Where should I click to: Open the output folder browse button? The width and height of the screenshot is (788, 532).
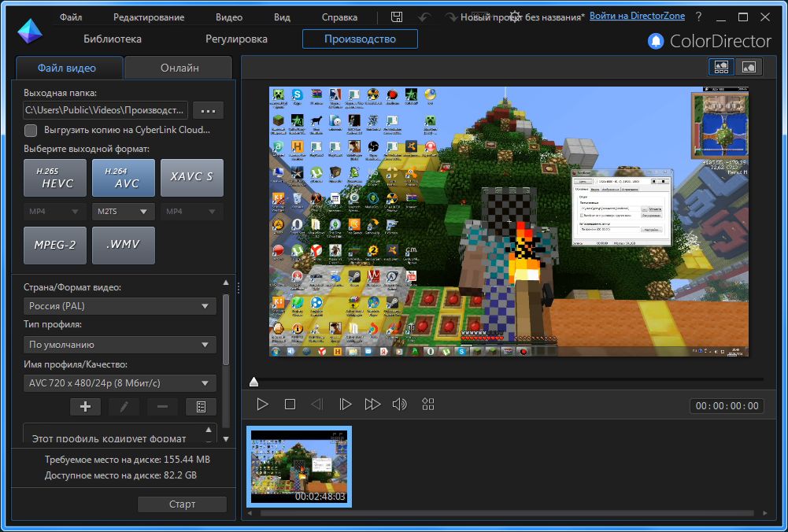[208, 110]
